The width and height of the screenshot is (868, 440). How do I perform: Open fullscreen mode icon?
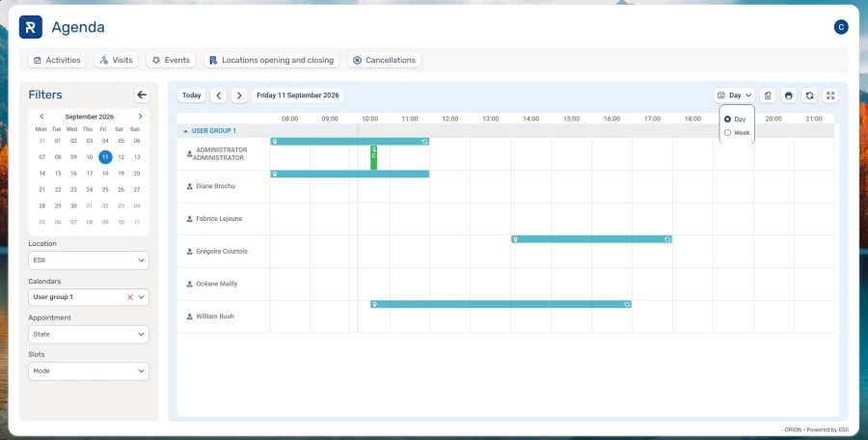pyautogui.click(x=830, y=96)
